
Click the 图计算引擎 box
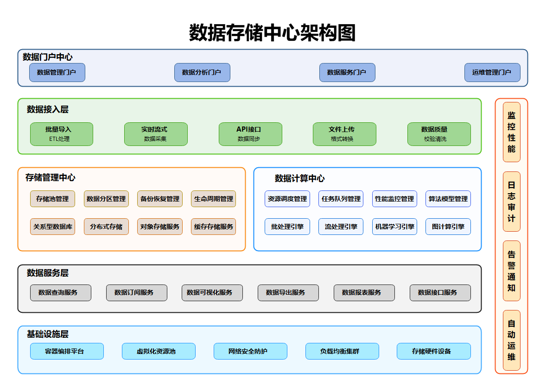click(x=448, y=227)
